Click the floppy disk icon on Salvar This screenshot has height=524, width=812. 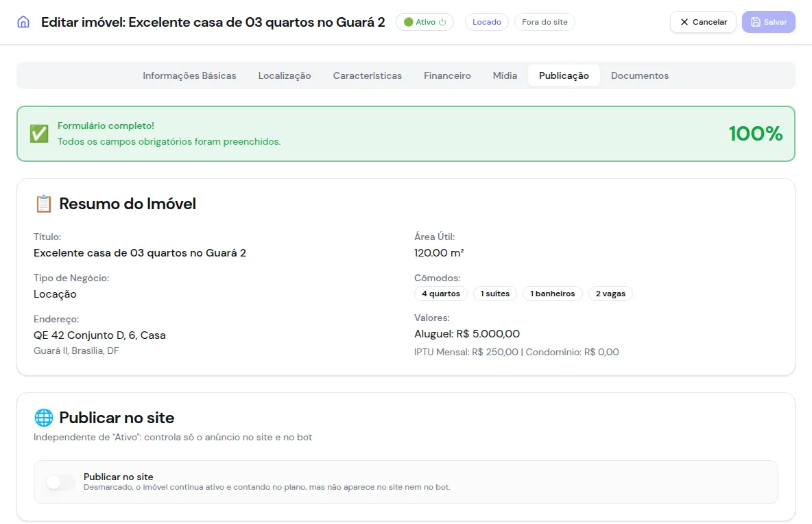click(756, 22)
